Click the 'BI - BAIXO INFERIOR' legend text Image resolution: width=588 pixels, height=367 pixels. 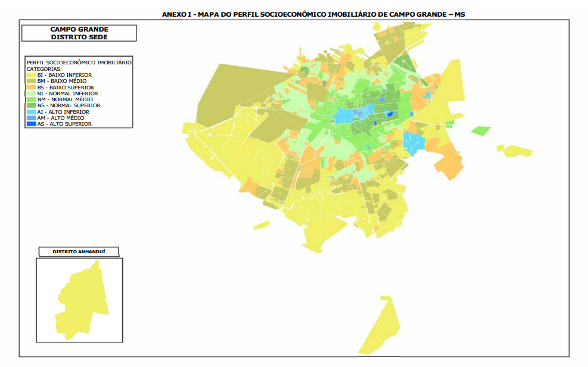[x=64, y=75]
